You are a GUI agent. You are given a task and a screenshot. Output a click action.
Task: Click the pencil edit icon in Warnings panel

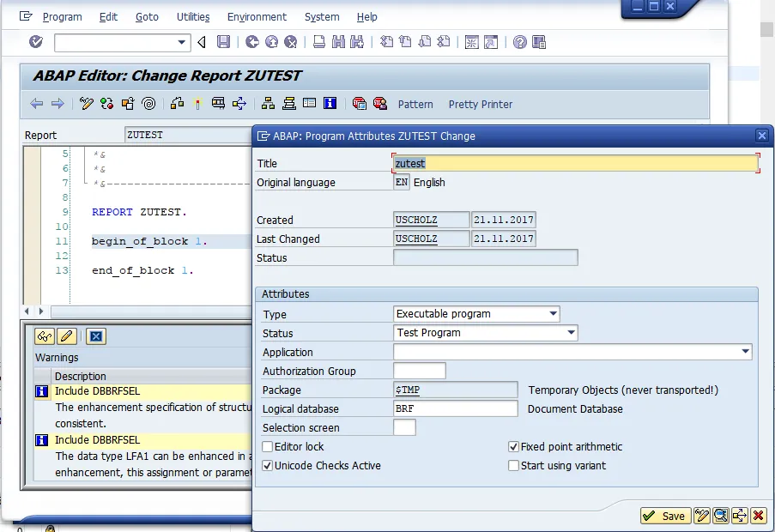67,336
